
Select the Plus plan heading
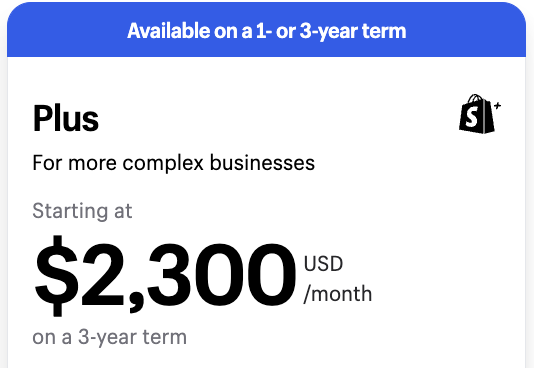66,118
